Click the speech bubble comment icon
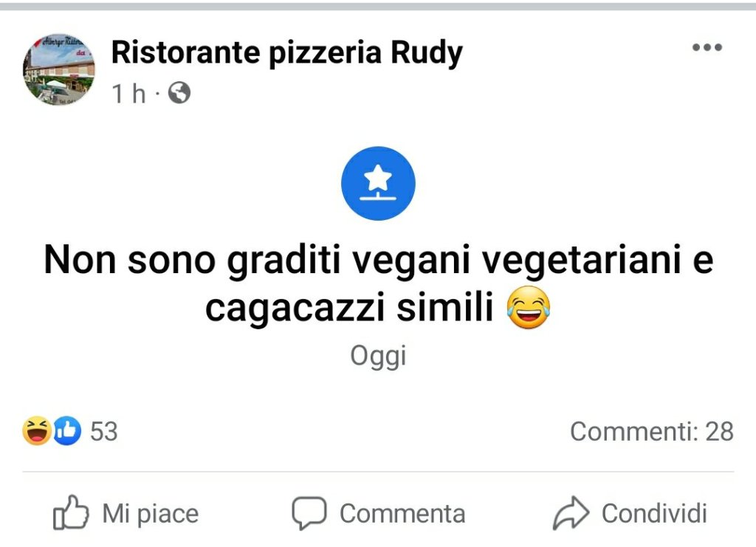Image resolution: width=756 pixels, height=547 pixels. 309,514
